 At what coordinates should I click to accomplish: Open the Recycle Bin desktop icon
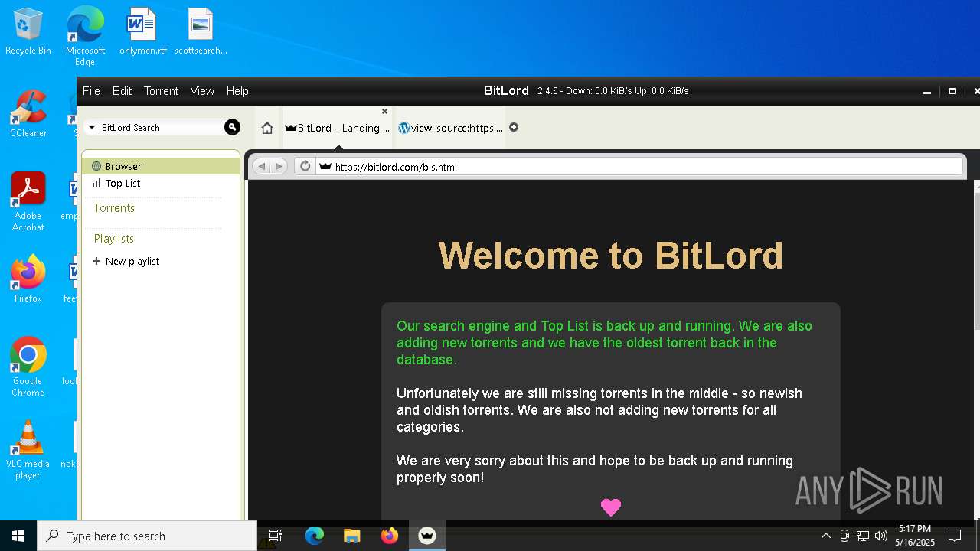28,32
